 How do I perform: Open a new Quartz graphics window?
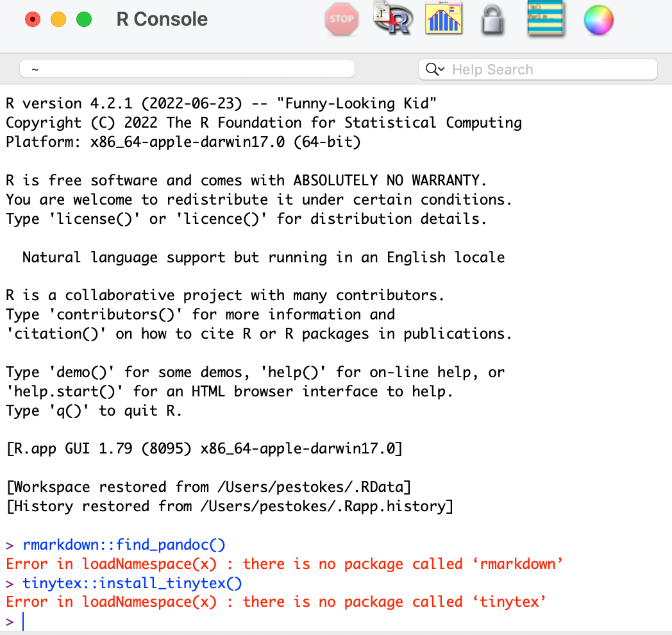click(444, 17)
